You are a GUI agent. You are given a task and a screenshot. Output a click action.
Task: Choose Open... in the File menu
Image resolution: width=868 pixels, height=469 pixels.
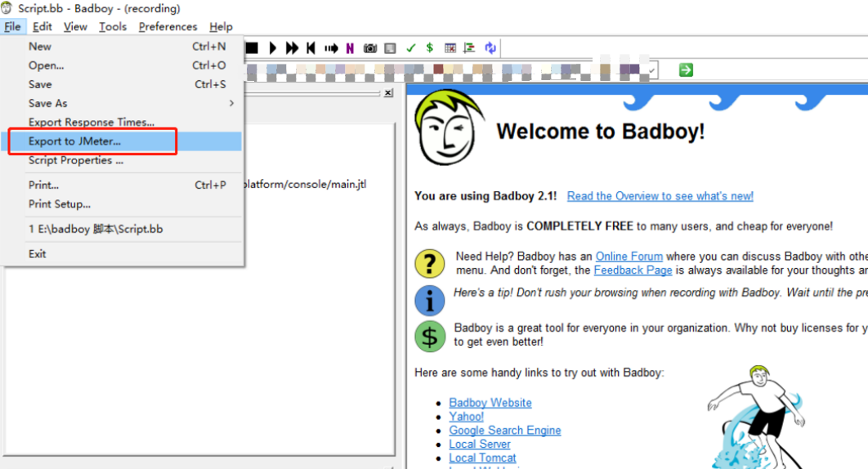coord(122,65)
